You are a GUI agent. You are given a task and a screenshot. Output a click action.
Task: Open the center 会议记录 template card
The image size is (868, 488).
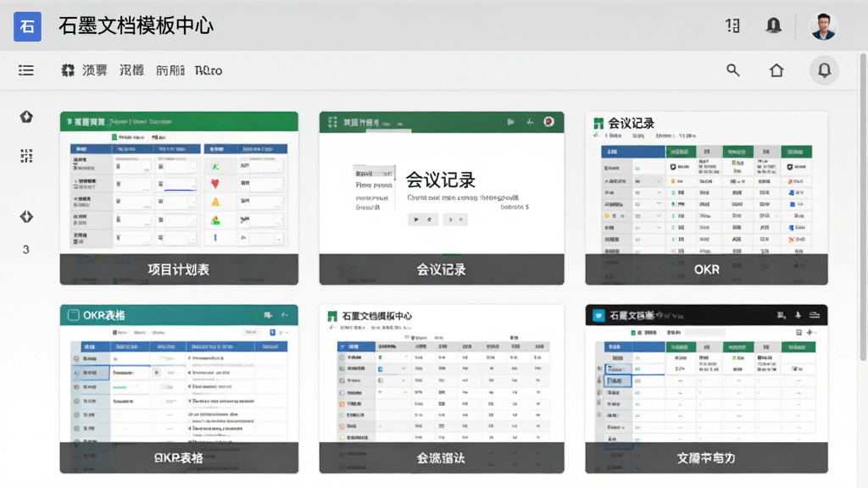coord(442,198)
